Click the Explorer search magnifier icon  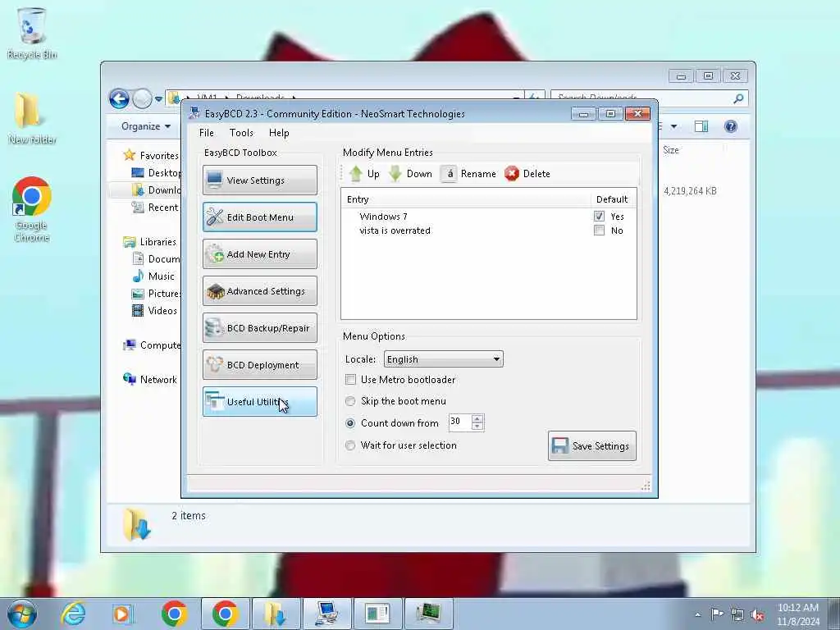point(739,98)
